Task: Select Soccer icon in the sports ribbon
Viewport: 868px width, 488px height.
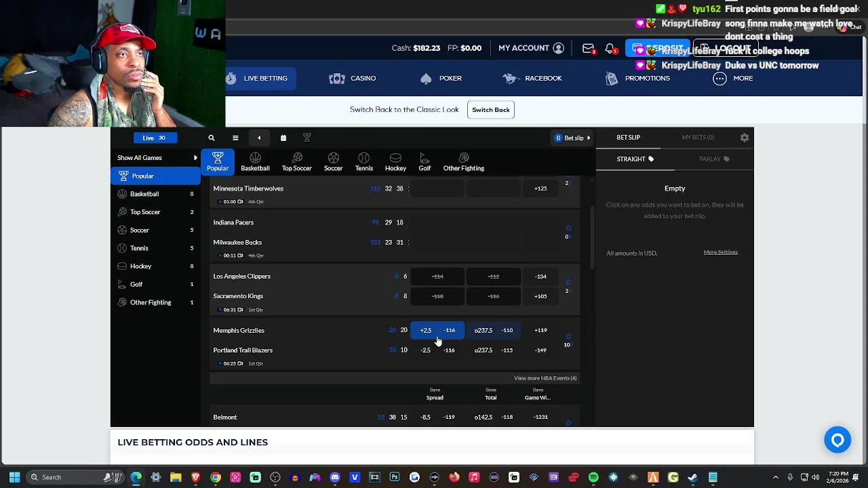Action: pyautogui.click(x=333, y=162)
